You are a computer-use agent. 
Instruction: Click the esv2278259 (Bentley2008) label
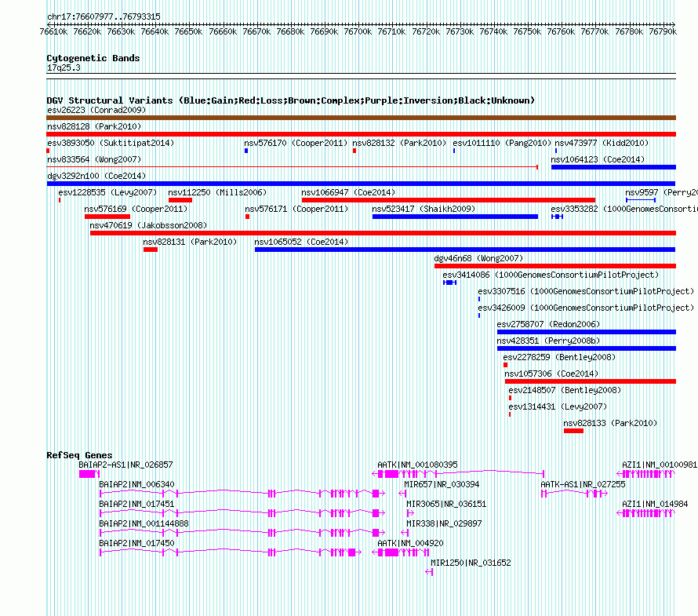pyautogui.click(x=559, y=357)
